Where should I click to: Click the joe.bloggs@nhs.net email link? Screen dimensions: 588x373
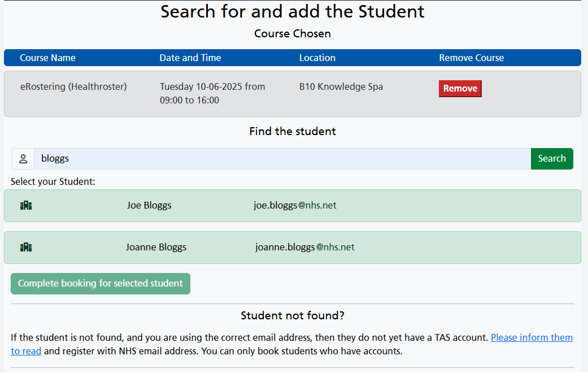pyautogui.click(x=296, y=205)
